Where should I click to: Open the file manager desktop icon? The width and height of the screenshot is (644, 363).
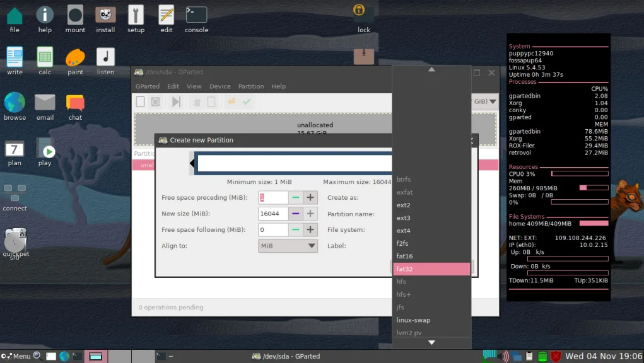point(15,19)
